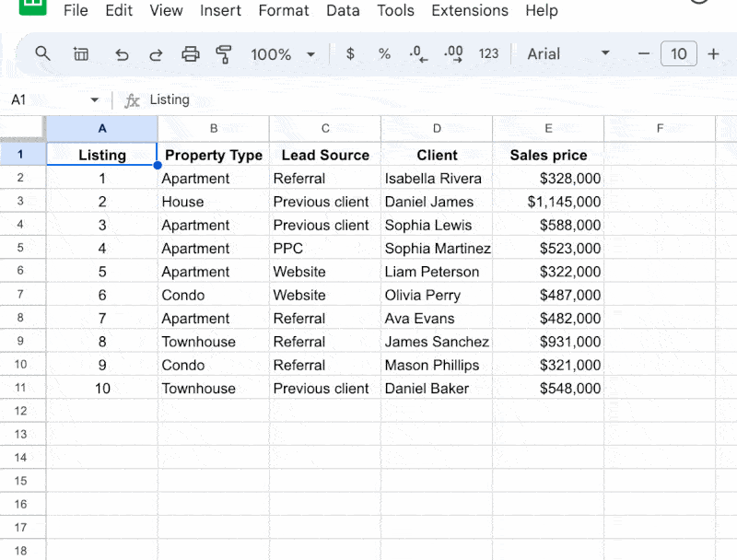Click the font size input field

pos(679,53)
